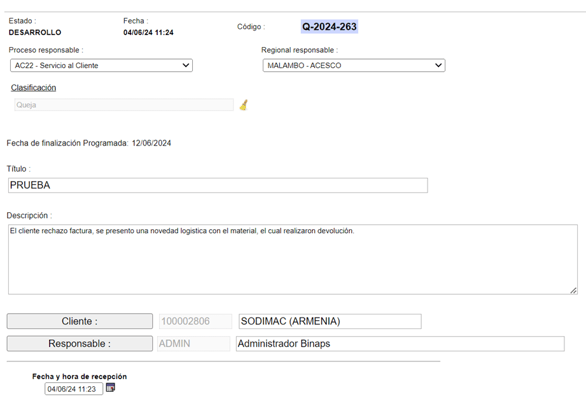Click the broom icon next to Clasificación field
Viewport: 586px width, 397px height.
coord(244,105)
